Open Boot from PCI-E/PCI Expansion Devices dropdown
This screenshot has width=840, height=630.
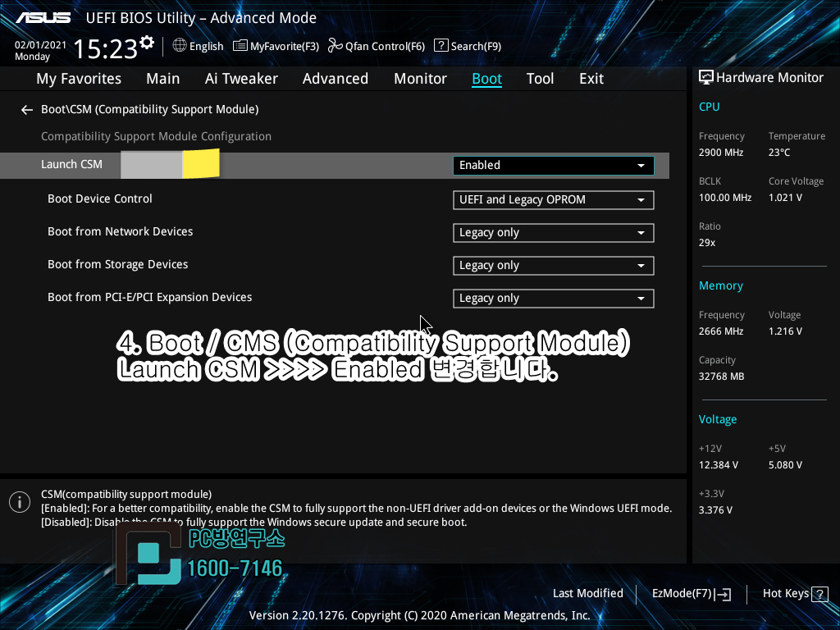pos(554,298)
